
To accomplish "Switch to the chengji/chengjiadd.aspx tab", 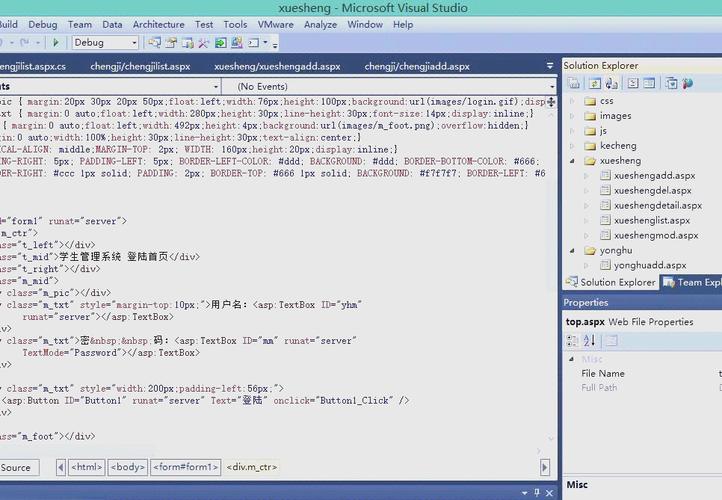I will (x=416, y=67).
